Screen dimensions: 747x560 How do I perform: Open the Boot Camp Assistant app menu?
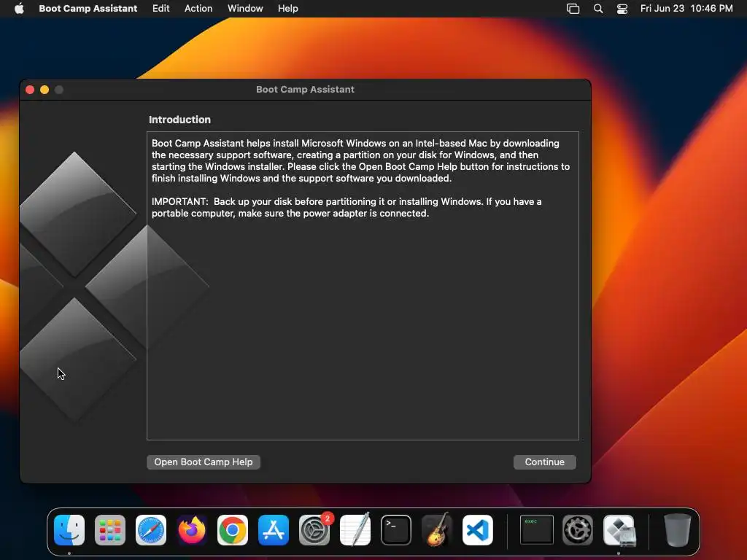pyautogui.click(x=88, y=9)
